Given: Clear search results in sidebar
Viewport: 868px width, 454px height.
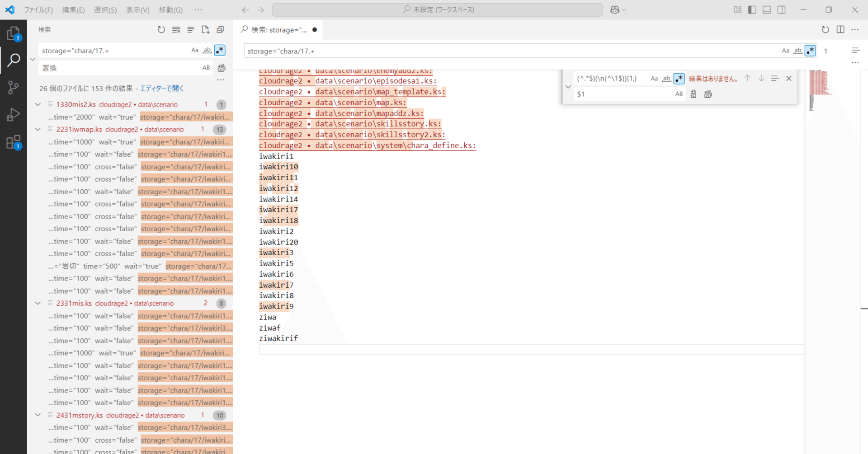Looking at the screenshot, I should [176, 30].
